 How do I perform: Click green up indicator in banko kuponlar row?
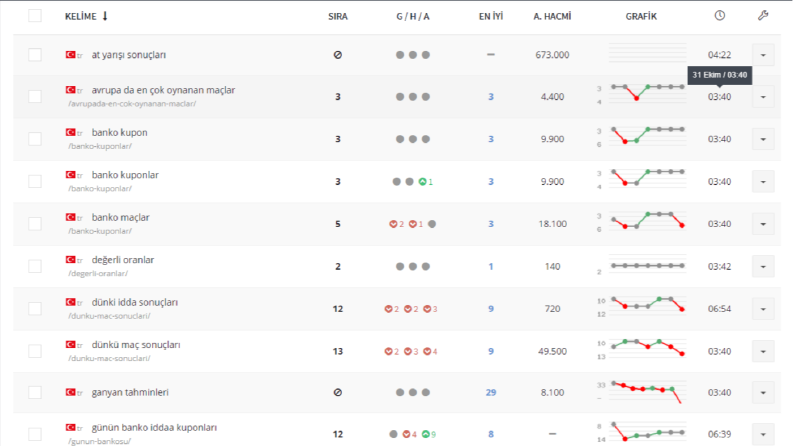(x=426, y=182)
